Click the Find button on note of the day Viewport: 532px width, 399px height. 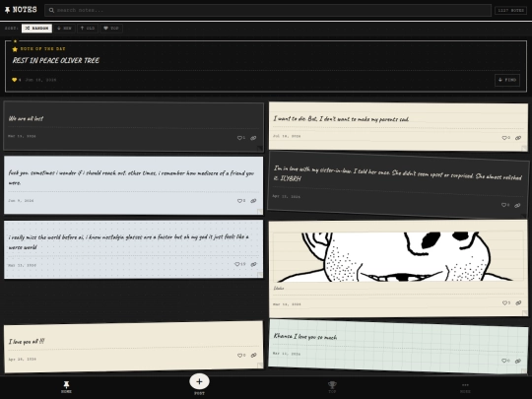(x=507, y=80)
